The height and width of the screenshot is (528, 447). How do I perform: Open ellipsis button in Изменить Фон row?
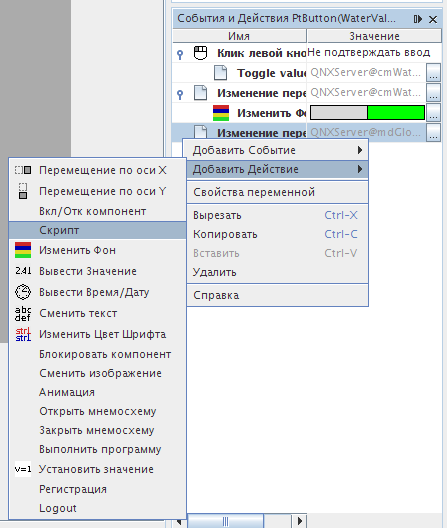click(x=434, y=113)
